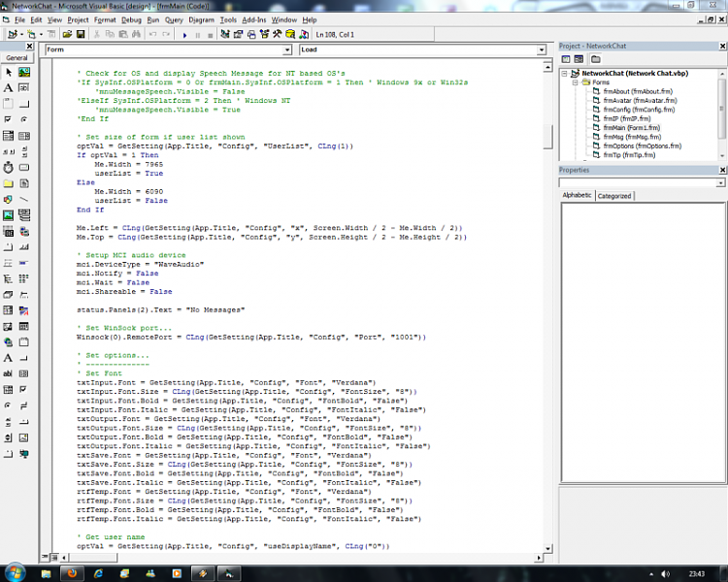728x582 pixels.
Task: Select the ListBox control in the toolbox
Action: pyautogui.click(x=24, y=136)
